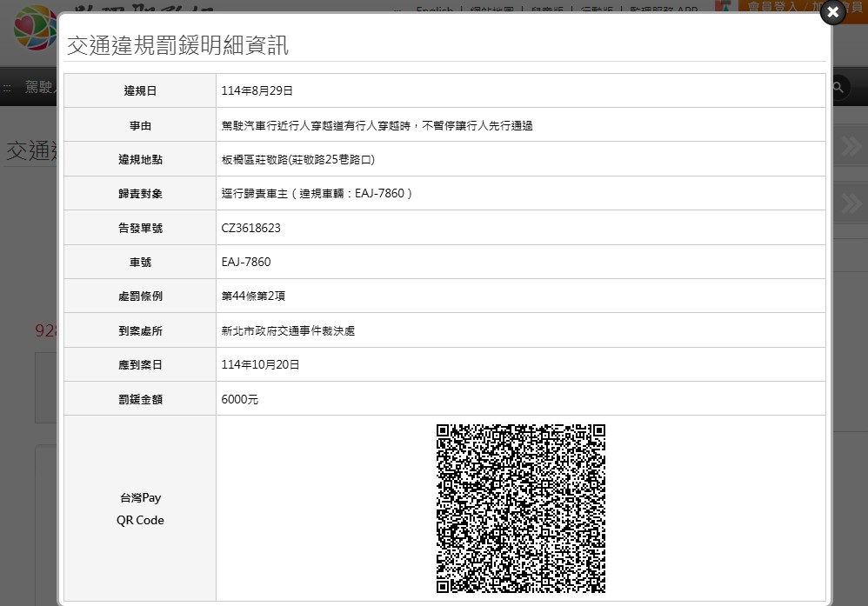Select the violation reason text about pedestrian crossing
Image resolution: width=868 pixels, height=606 pixels.
(377, 125)
